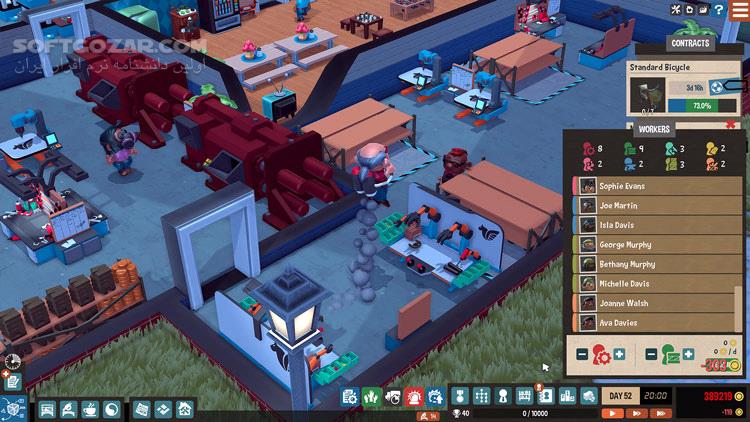
Task: Open the machines build category
Action: [x=68, y=410]
